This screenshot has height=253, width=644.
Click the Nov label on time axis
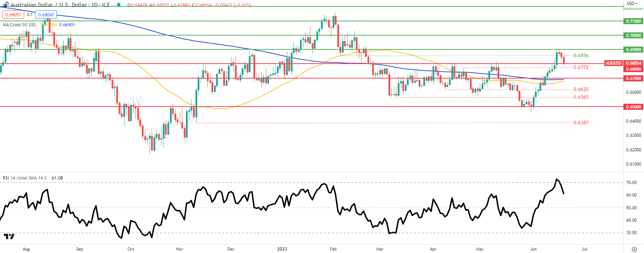(x=180, y=249)
